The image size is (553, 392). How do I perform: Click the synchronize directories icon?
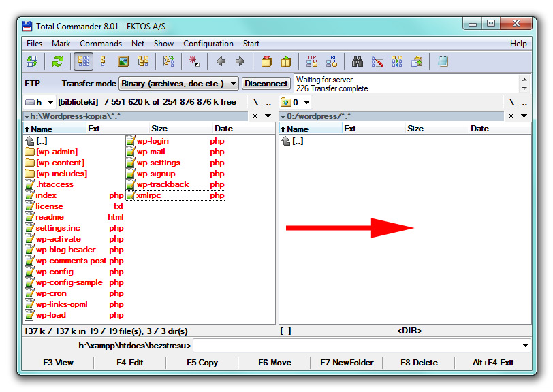coord(397,62)
